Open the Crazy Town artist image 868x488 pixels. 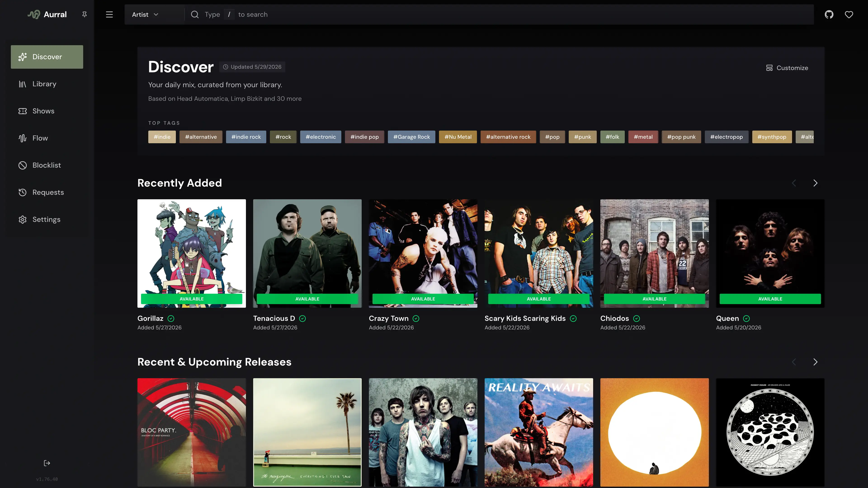pos(423,253)
